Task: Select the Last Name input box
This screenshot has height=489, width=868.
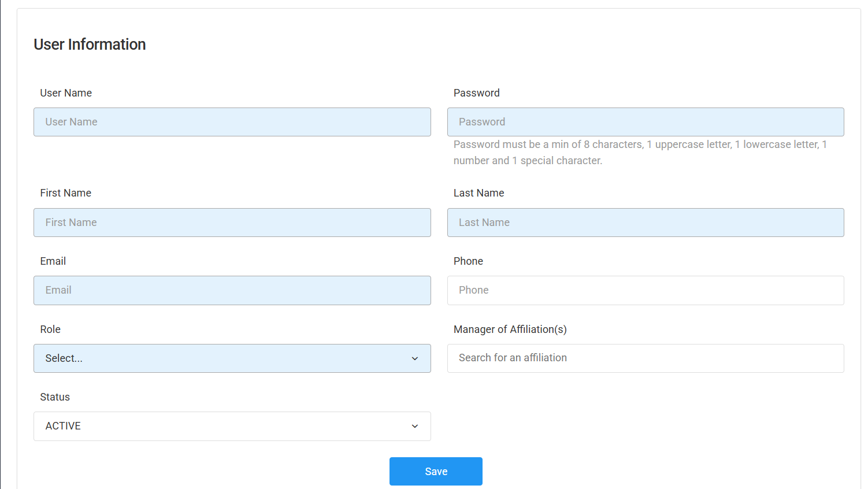Action: coord(646,223)
